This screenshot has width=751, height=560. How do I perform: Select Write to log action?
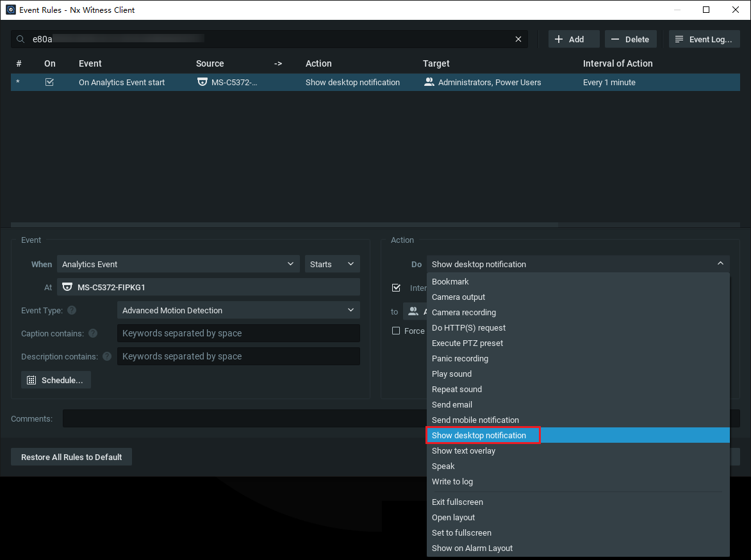578,481
